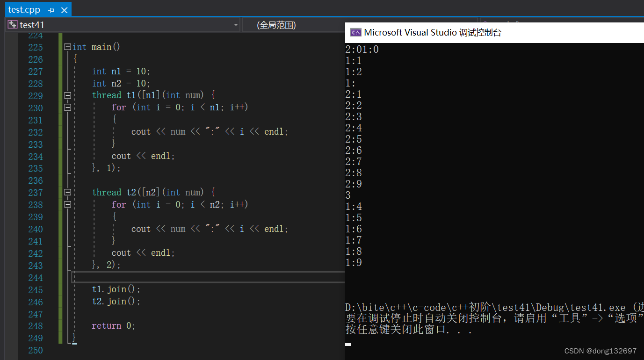Click the 't2.join();' statement

tap(116, 302)
